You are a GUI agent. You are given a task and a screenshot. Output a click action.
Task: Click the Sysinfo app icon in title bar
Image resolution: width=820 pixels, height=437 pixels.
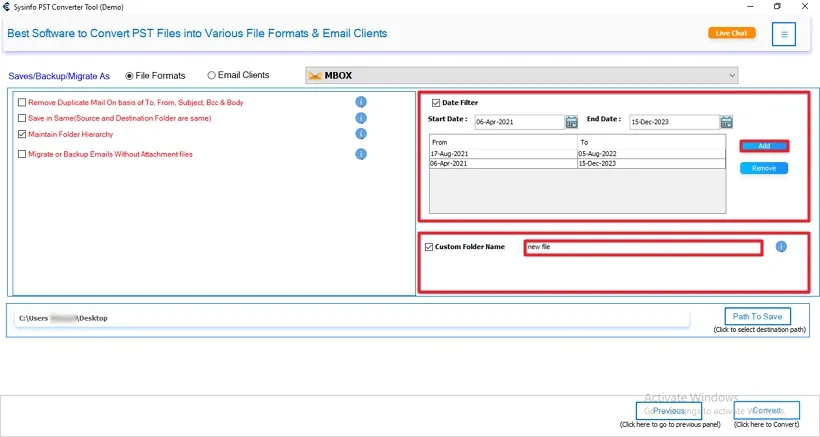pyautogui.click(x=6, y=7)
